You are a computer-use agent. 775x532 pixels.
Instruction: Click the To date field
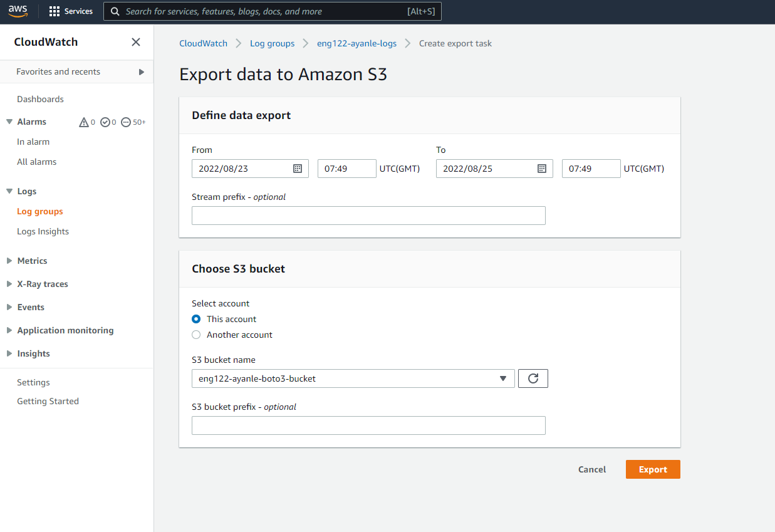(x=494, y=169)
